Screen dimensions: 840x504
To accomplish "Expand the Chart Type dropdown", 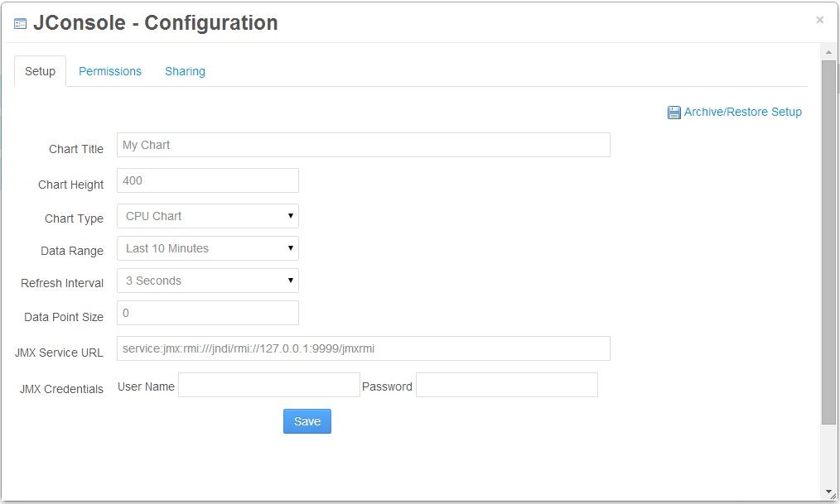I will coord(207,216).
